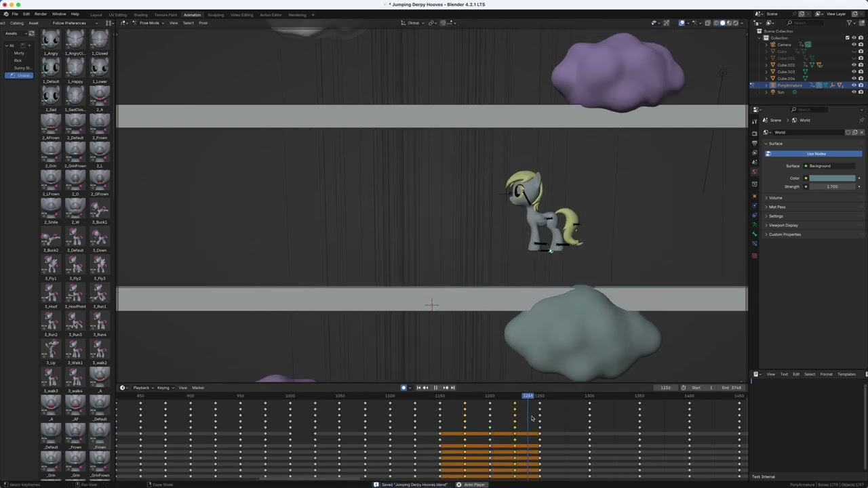The width and height of the screenshot is (868, 488).
Task: Toggle the Collection exclude checkbox
Action: (x=847, y=38)
